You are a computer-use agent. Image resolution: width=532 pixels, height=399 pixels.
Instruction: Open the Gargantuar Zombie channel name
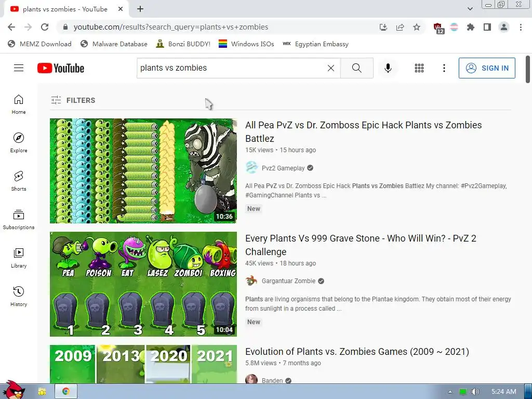tap(288, 281)
